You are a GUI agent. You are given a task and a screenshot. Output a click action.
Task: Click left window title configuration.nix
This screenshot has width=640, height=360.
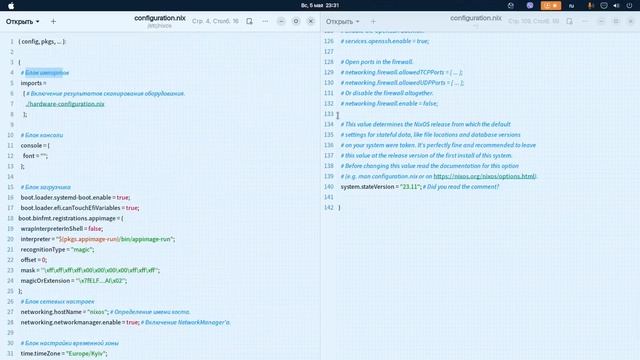(160, 18)
